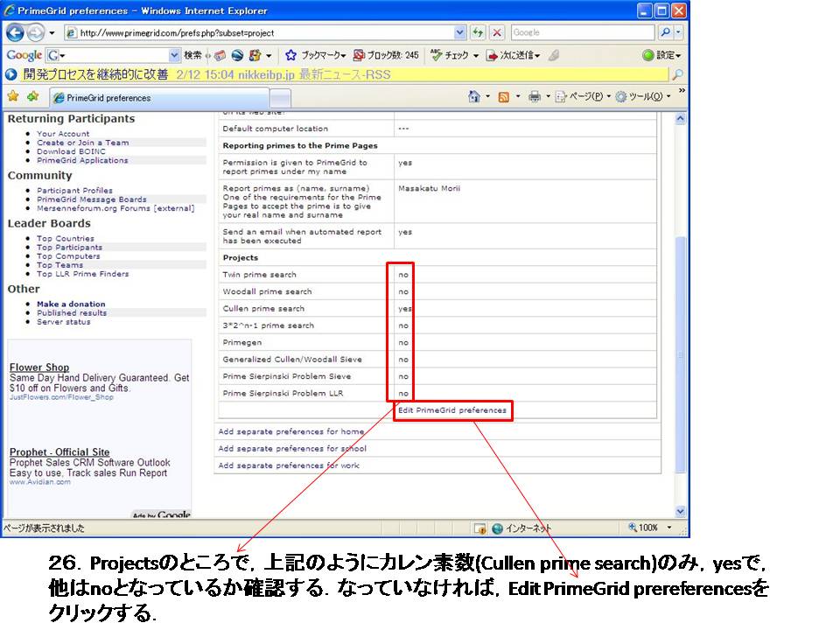Viewport: 840px width, 630px height.
Task: Click the orange RSS feeds icon
Action: (504, 96)
